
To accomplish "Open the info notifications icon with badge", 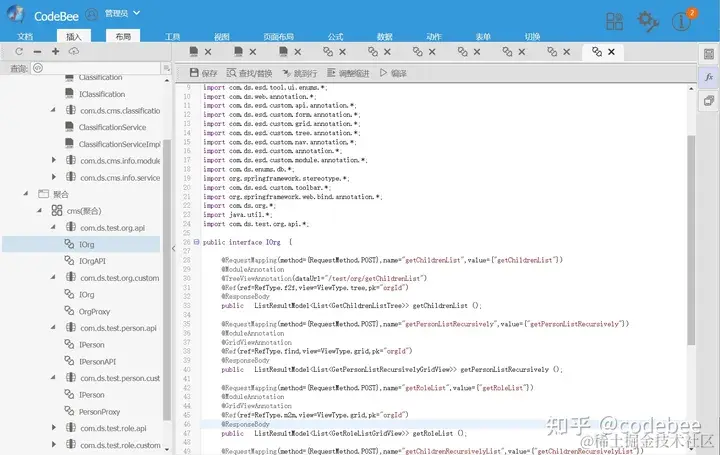I will 682,20.
